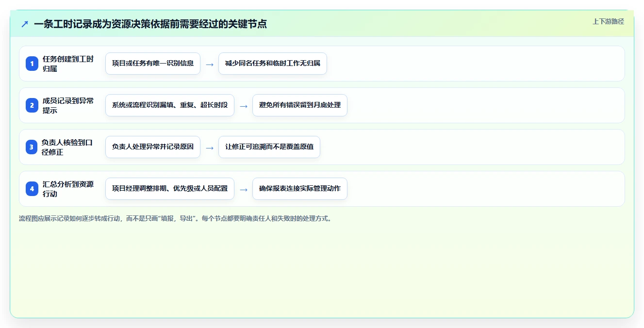Click the step 4 number badge
The image size is (644, 328).
point(32,189)
